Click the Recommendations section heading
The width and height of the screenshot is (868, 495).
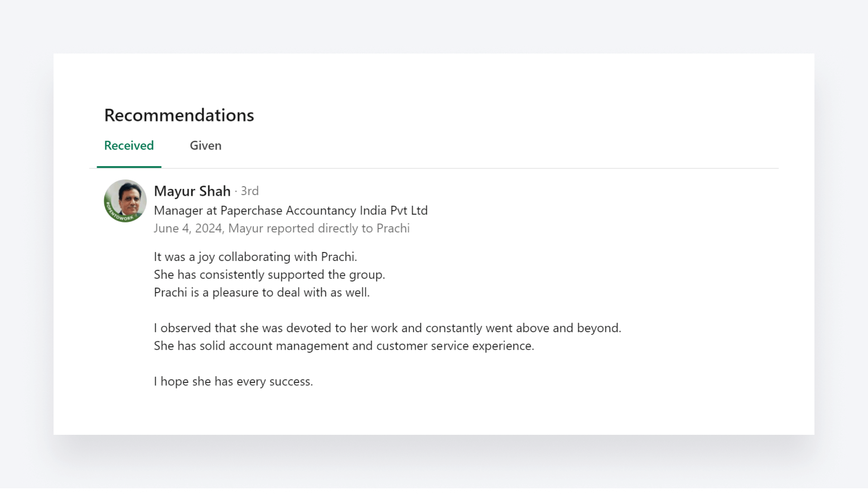pos(179,115)
